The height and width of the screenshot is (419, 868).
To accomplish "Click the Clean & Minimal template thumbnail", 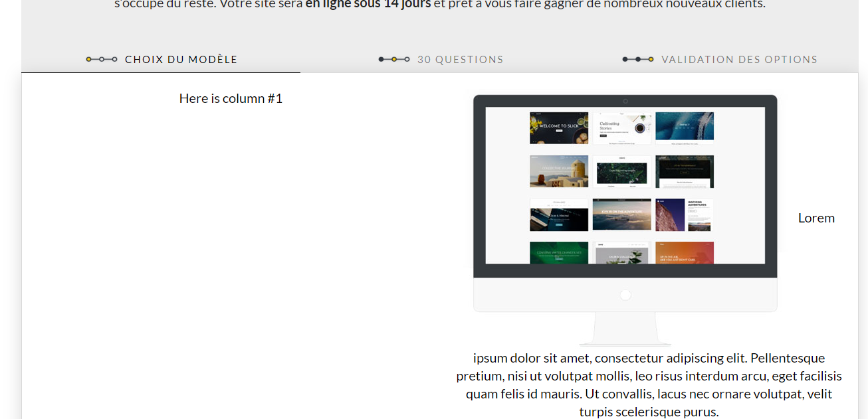I will pyautogui.click(x=559, y=215).
